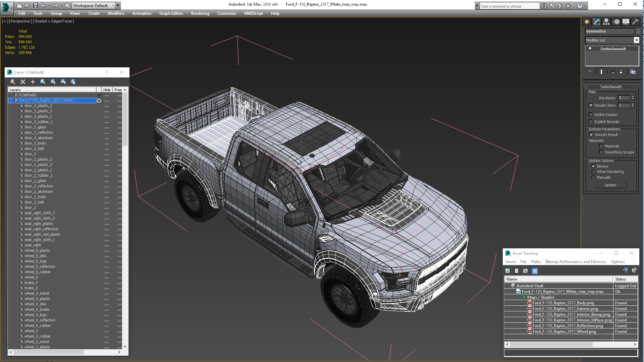Toggle Show End Result icon under modifier stack
This screenshot has height=362, width=644.
(x=601, y=72)
